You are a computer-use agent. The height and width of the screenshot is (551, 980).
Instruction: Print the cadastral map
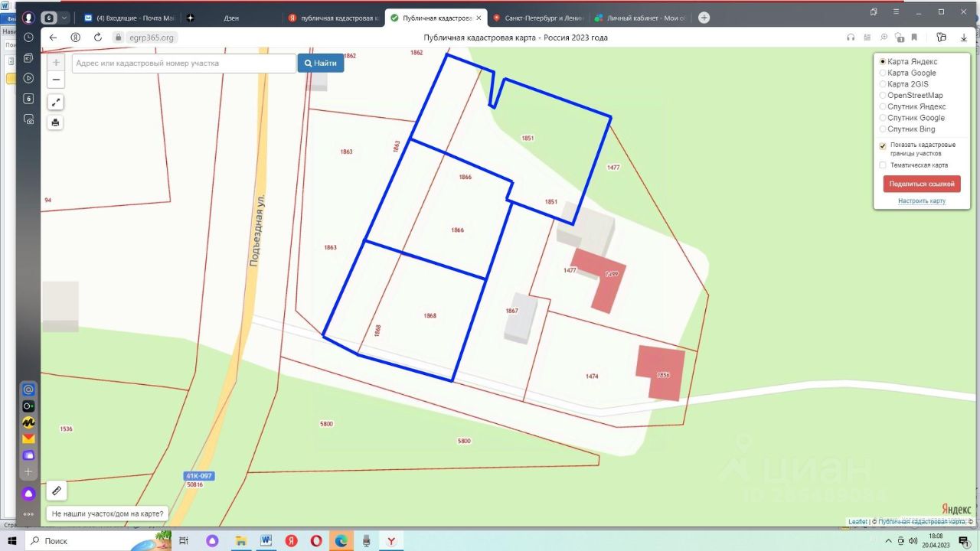point(56,122)
